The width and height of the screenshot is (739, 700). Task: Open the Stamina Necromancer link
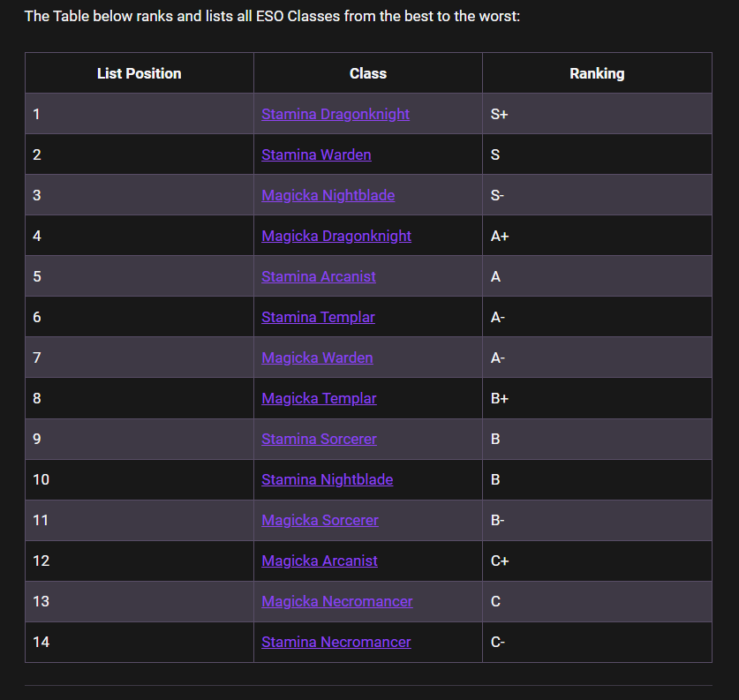tap(336, 642)
